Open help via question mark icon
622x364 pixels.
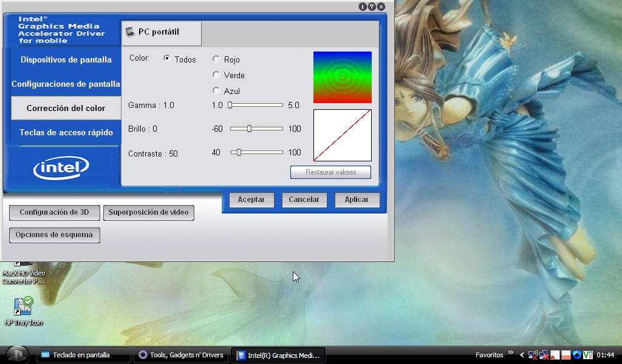tap(372, 7)
